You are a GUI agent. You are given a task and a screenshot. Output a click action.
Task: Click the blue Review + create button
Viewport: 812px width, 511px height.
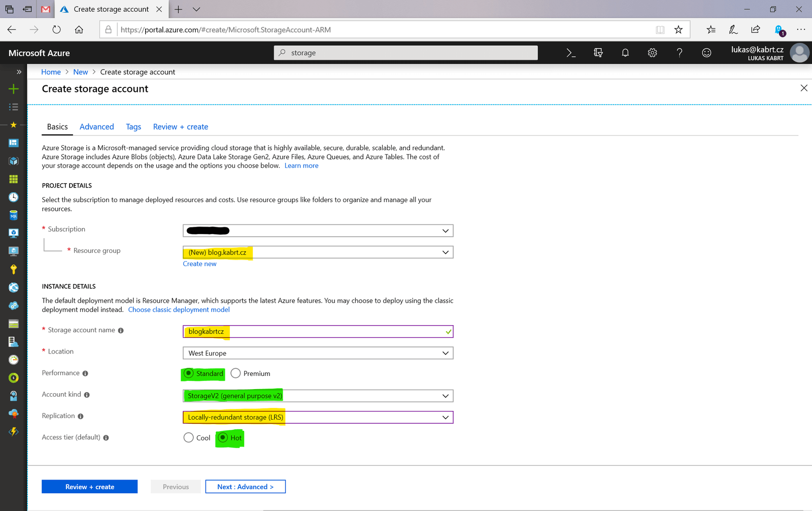[x=89, y=487]
